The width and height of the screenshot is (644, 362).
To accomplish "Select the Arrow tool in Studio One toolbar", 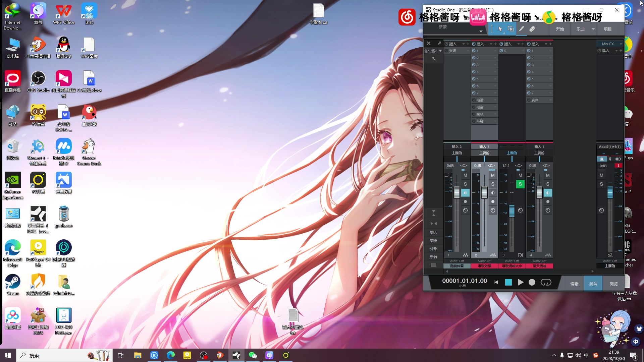I will pos(500,29).
